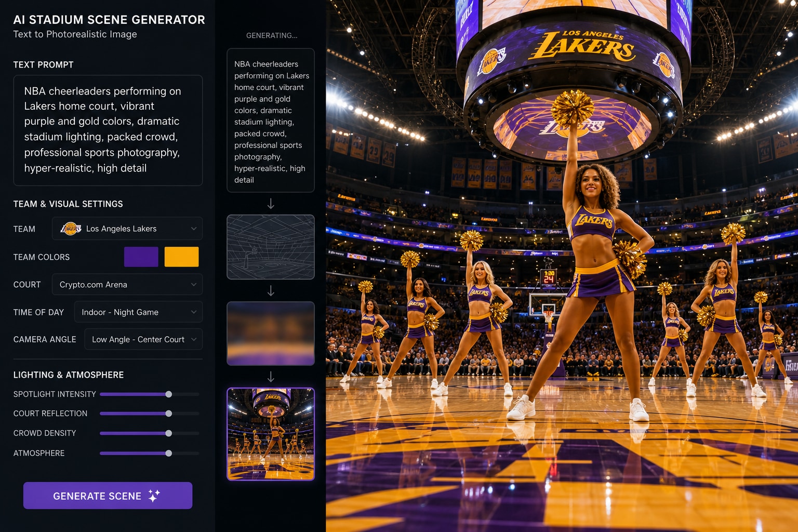The image size is (798, 532).
Task: Select the final rendered scene thumbnail
Action: click(271, 434)
